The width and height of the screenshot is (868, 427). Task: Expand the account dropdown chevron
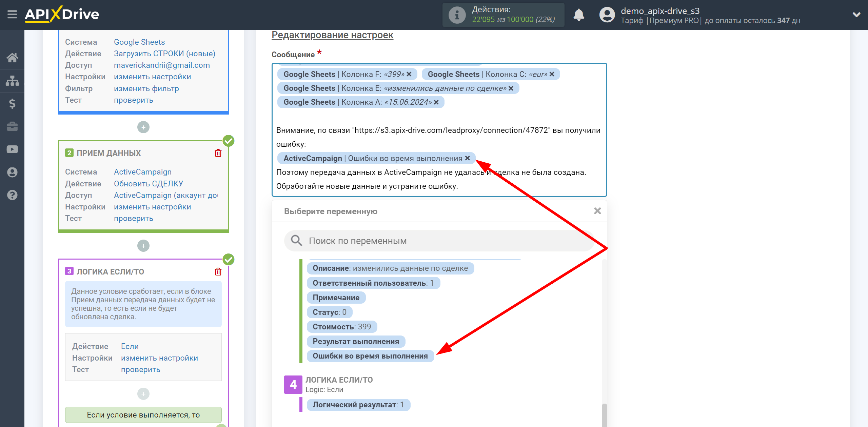[x=856, y=15]
